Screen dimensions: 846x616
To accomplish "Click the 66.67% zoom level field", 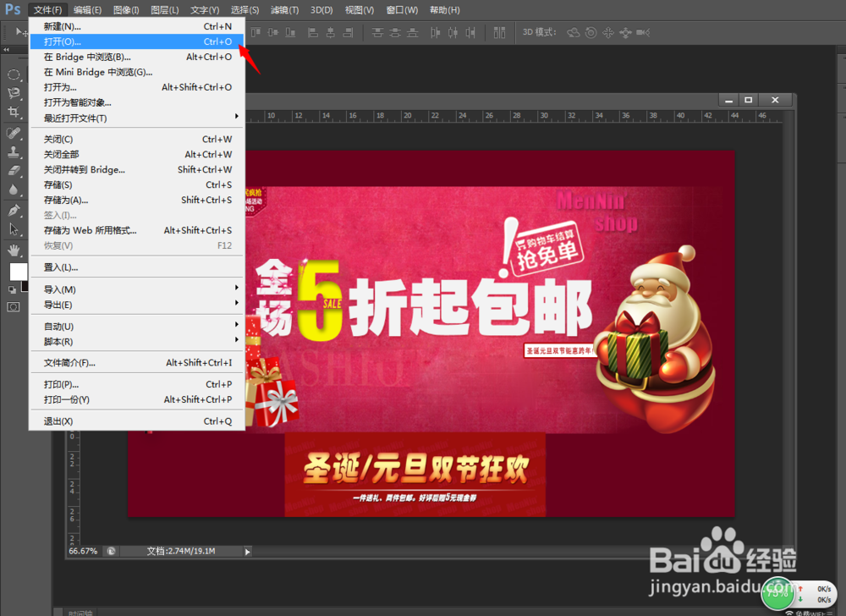I will (83, 552).
